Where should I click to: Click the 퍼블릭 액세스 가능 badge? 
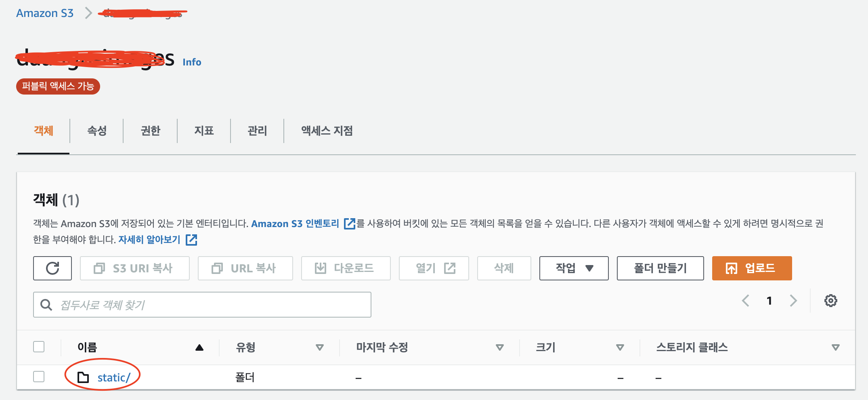(58, 86)
